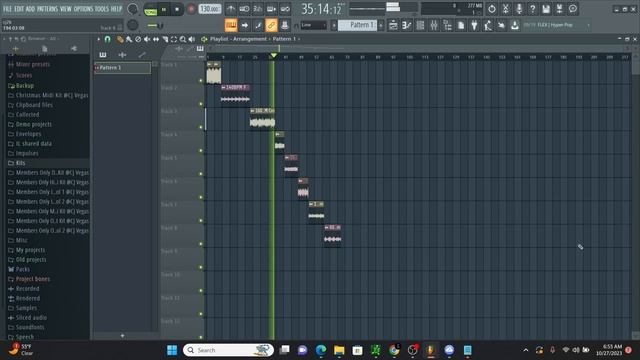This screenshot has height=360, width=640.
Task: Open the OPTIONS menu
Action: click(83, 9)
